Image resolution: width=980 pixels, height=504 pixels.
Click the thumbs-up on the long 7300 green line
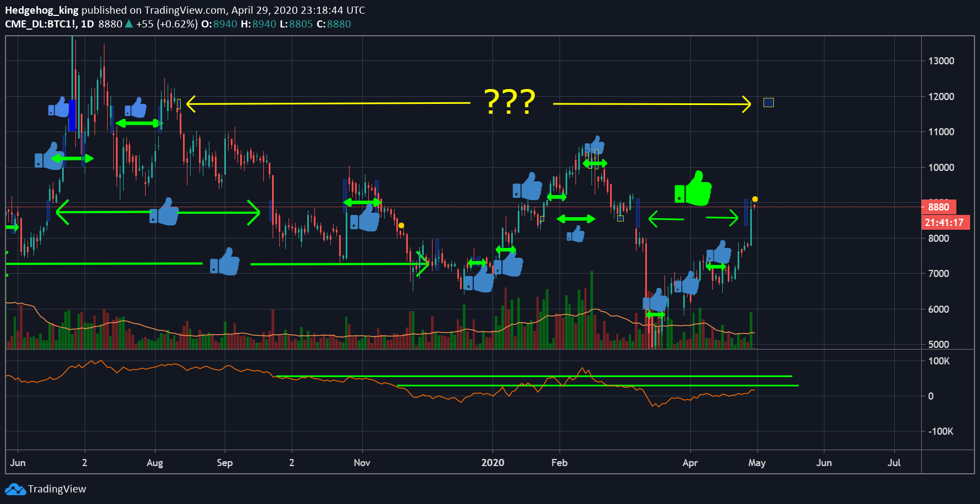[x=225, y=262]
